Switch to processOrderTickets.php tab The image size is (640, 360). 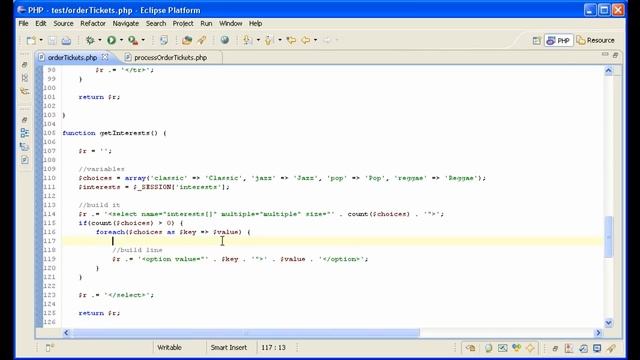pos(170,58)
